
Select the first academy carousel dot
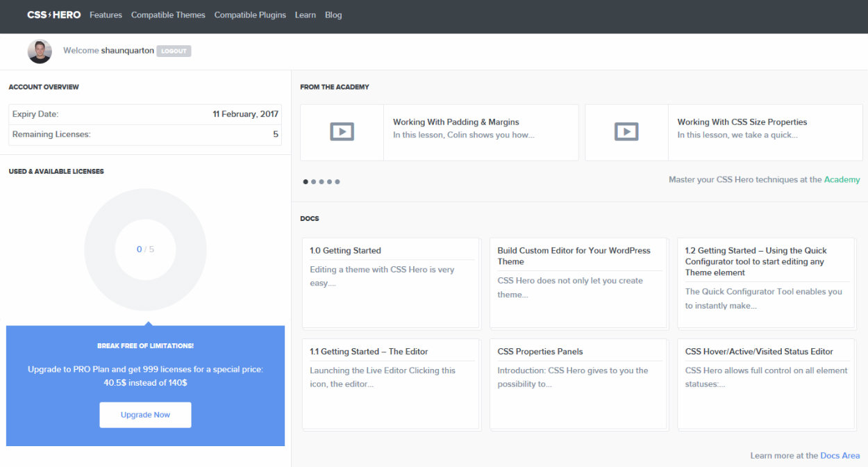(x=306, y=182)
